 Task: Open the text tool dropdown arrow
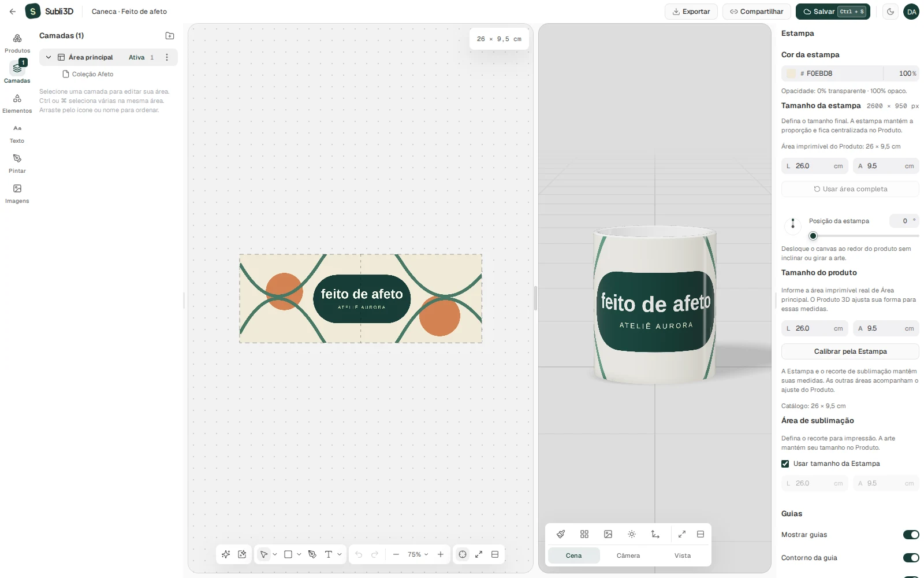(340, 554)
